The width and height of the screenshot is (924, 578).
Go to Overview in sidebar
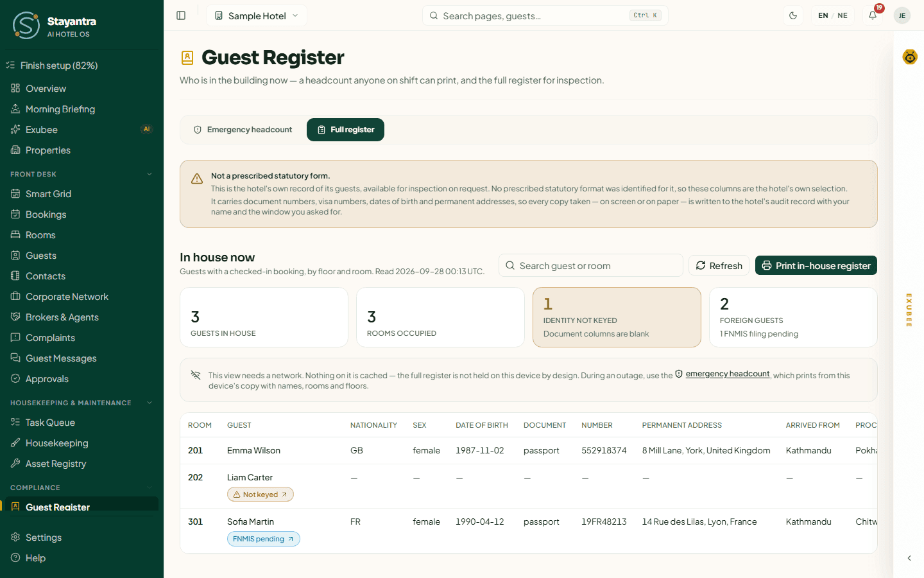81,89
